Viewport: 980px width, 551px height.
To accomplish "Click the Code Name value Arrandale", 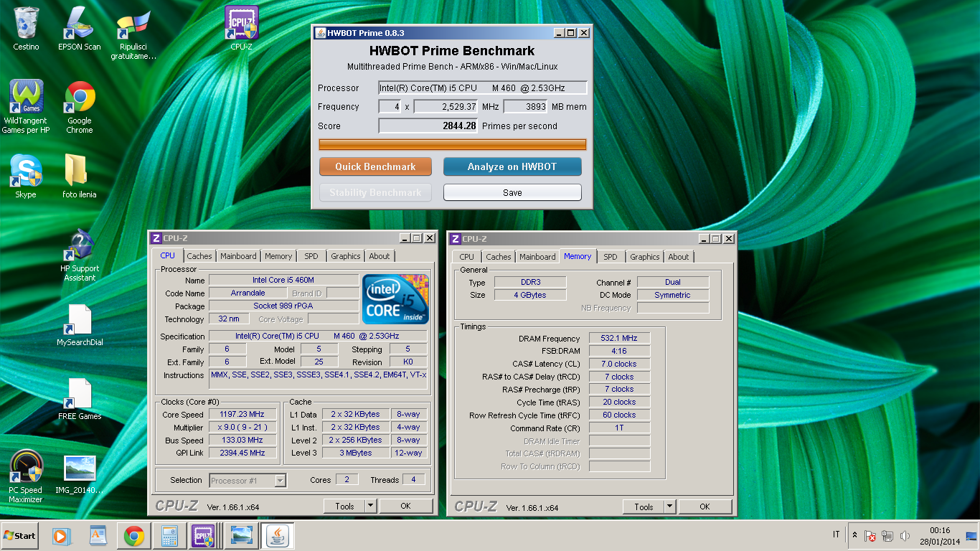I will pyautogui.click(x=248, y=293).
